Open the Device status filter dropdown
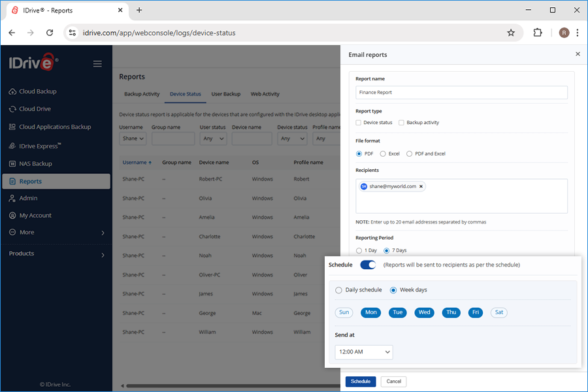This screenshot has height=392, width=588. coord(292,139)
